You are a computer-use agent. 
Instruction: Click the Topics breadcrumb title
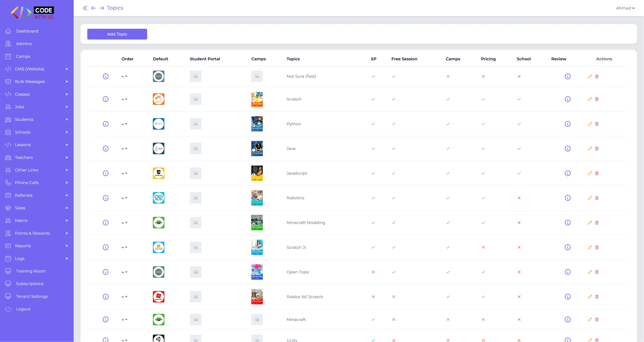tap(115, 8)
